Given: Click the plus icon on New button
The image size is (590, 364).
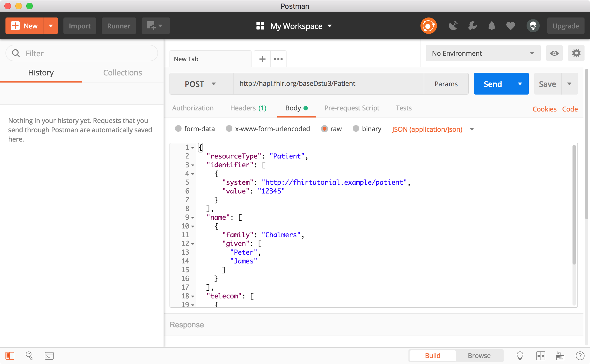Looking at the screenshot, I should [x=15, y=26].
